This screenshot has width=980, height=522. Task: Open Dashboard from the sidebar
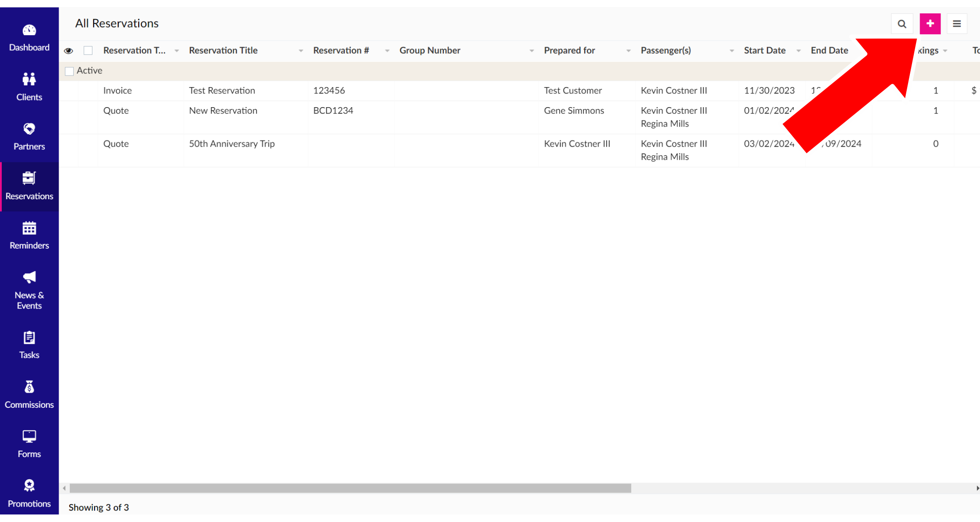point(29,38)
